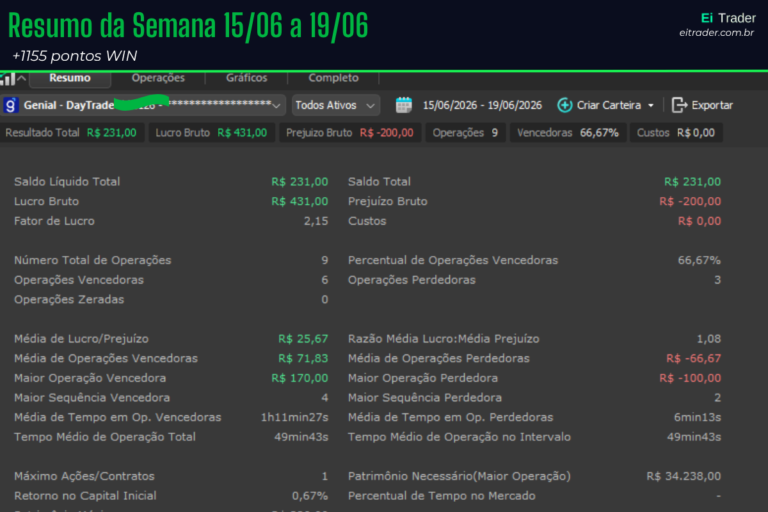Screen dimensions: 768x512
Task: Open the Gráficos tab
Action: [246, 78]
